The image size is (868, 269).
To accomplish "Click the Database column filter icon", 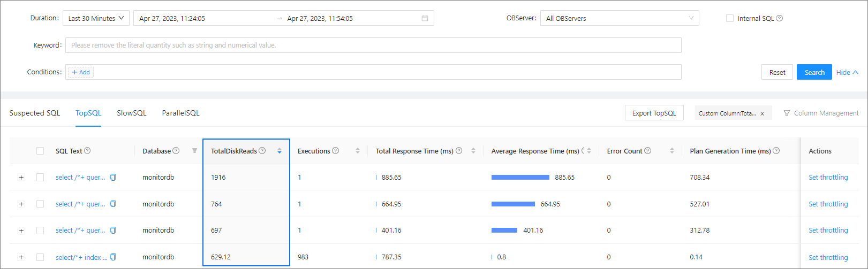I will [x=194, y=151].
